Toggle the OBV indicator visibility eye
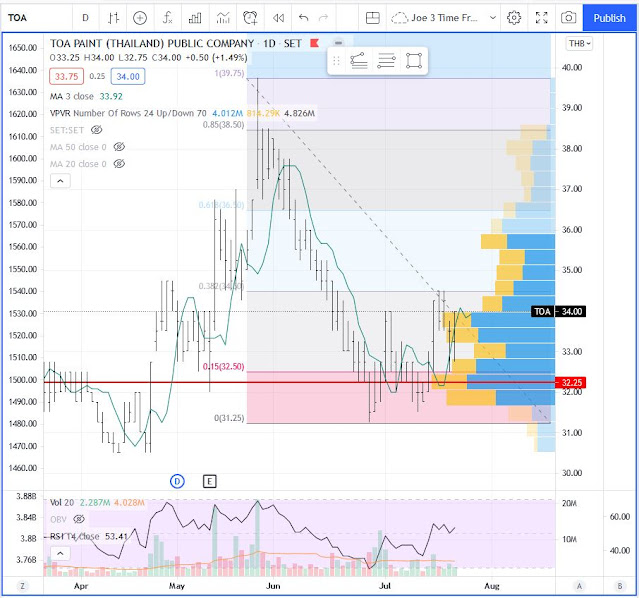The height and width of the screenshot is (598, 639). click(x=79, y=519)
